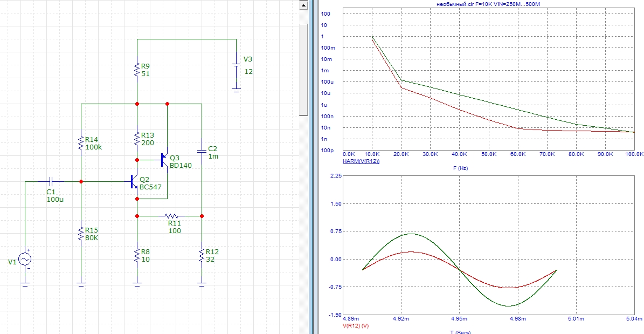The width and height of the screenshot is (644, 334).
Task: Select the R12 resistor symbol
Action: pos(202,255)
